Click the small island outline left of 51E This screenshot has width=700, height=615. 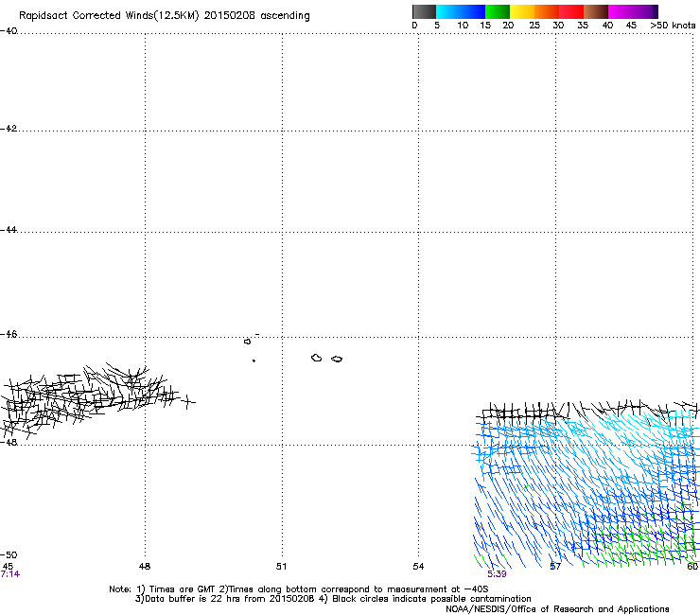[247, 342]
